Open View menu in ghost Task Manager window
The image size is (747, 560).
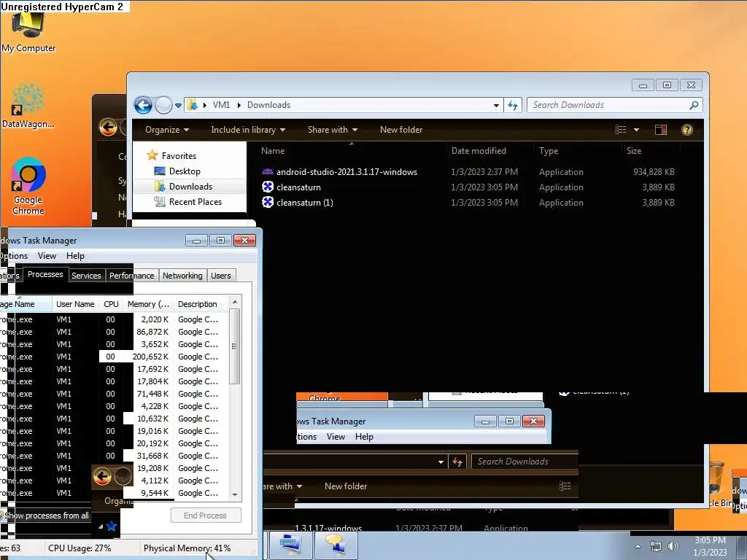(336, 437)
